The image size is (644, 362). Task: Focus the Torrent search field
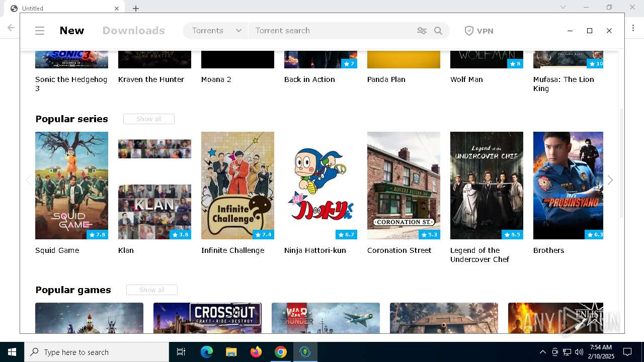click(332, 31)
